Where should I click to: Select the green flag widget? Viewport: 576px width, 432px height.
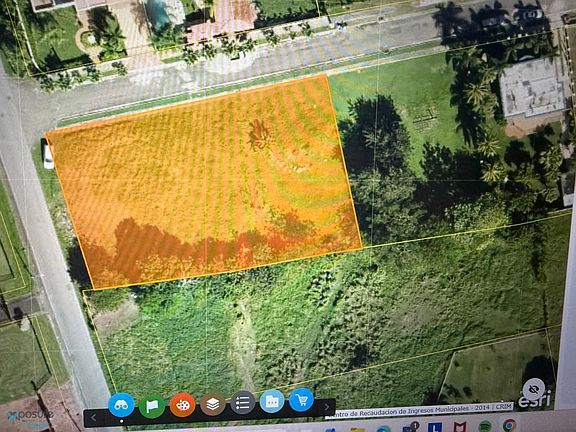[x=152, y=406]
